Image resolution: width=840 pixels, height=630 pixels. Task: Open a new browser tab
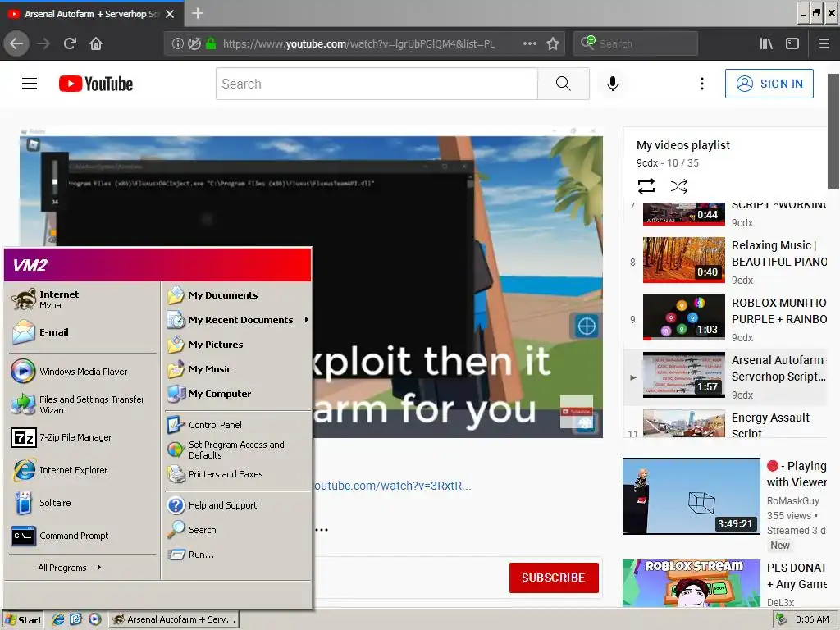pyautogui.click(x=198, y=13)
